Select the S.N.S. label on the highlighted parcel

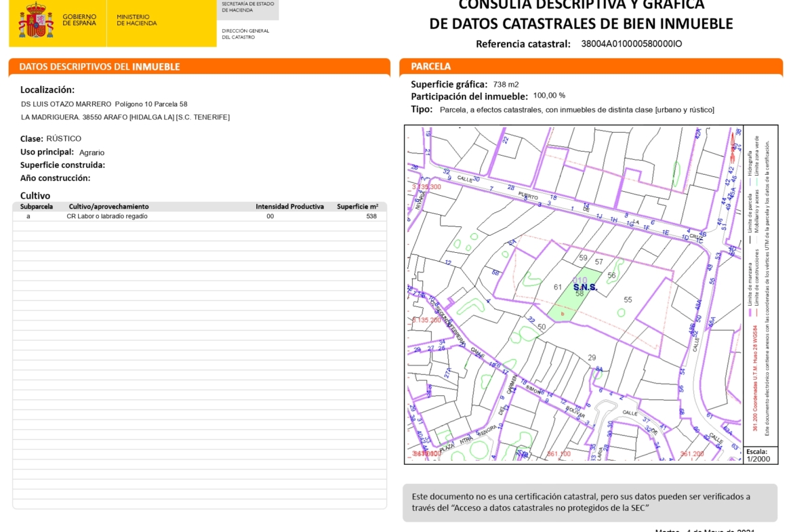pos(585,287)
